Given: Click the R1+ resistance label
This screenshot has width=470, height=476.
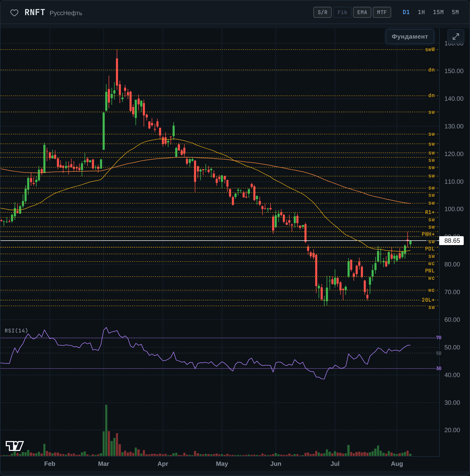Looking at the screenshot, I should click(x=430, y=212).
